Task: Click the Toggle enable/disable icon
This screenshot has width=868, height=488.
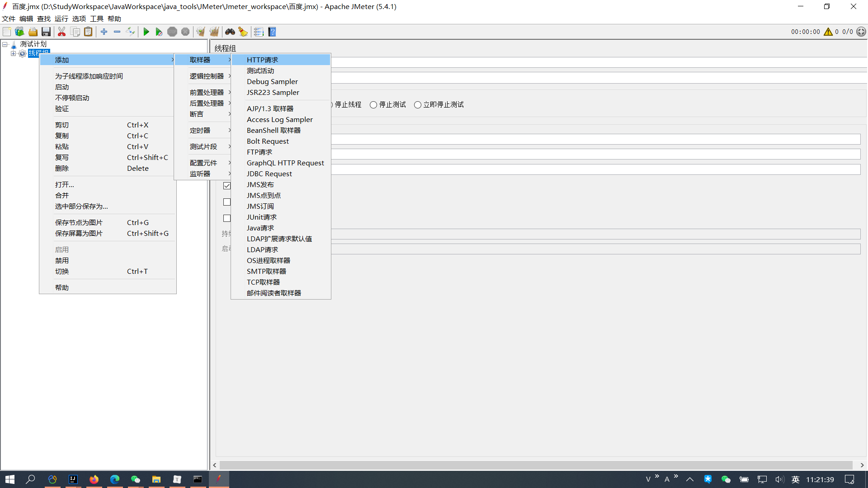Action: (130, 32)
